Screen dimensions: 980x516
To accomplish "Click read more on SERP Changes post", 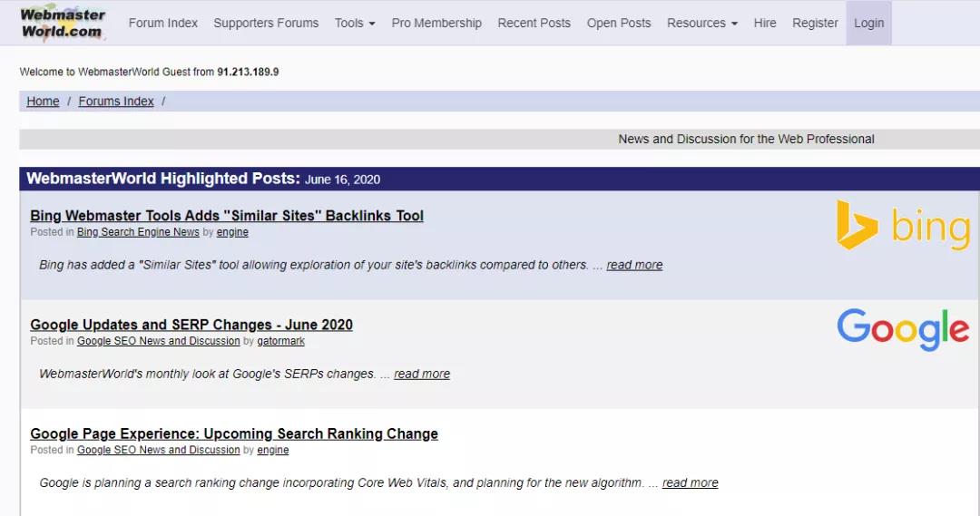I will [422, 374].
